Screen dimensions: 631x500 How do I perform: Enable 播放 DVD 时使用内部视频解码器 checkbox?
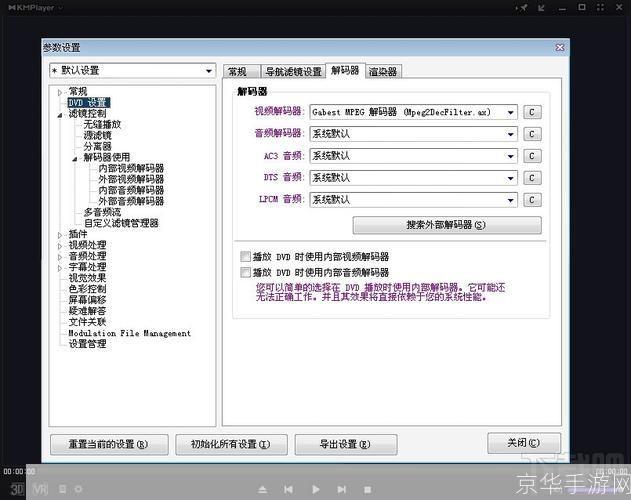[245, 256]
